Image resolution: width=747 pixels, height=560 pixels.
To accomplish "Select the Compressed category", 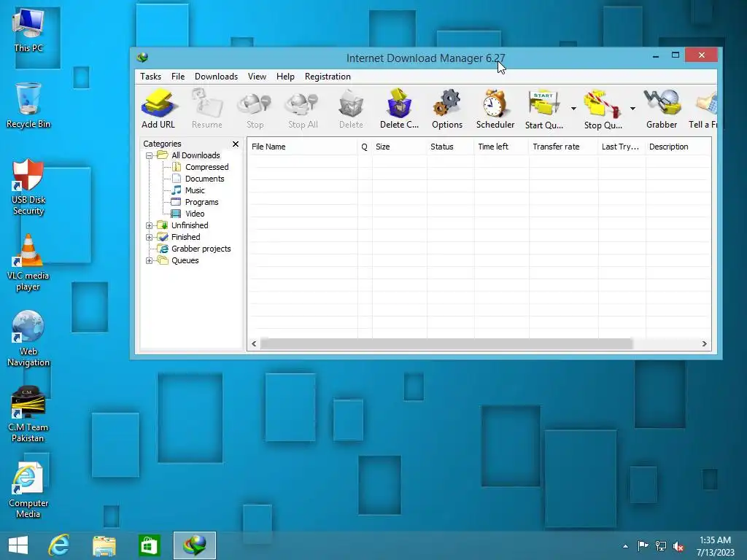I will 206,167.
